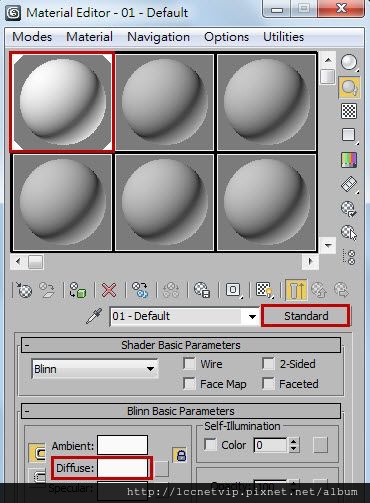This screenshot has height=503, width=370.
Task: Click the red X Reset Map icon
Action: (109, 290)
